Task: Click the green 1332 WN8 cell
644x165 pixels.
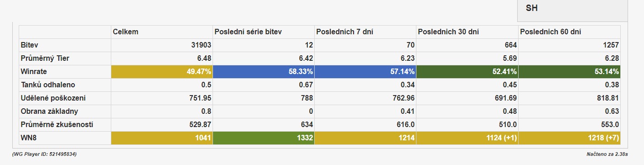Action: click(x=264, y=138)
